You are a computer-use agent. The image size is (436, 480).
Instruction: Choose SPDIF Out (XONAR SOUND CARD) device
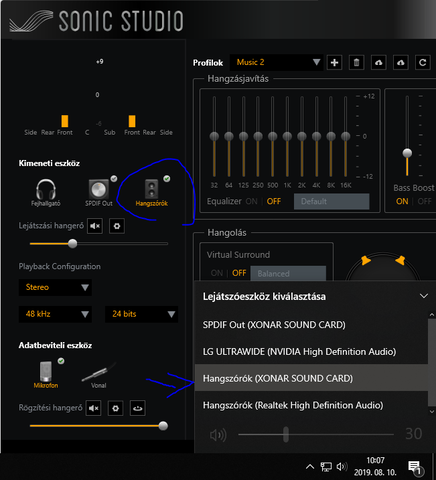click(311, 325)
